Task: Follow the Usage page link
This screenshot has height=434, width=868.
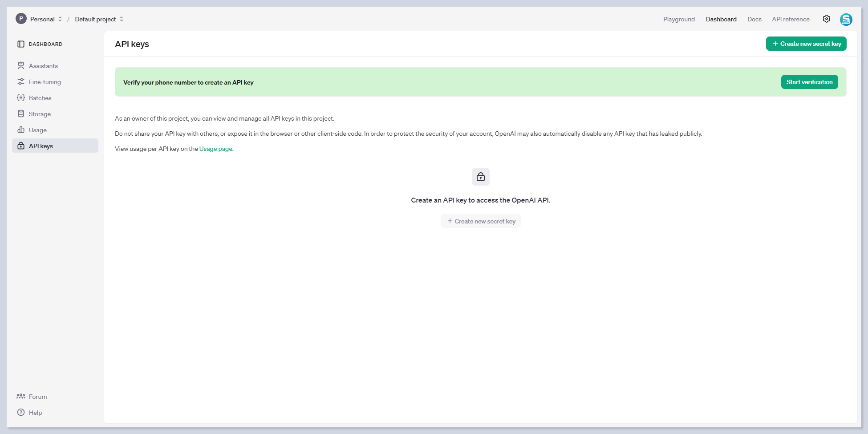Action: 215,149
